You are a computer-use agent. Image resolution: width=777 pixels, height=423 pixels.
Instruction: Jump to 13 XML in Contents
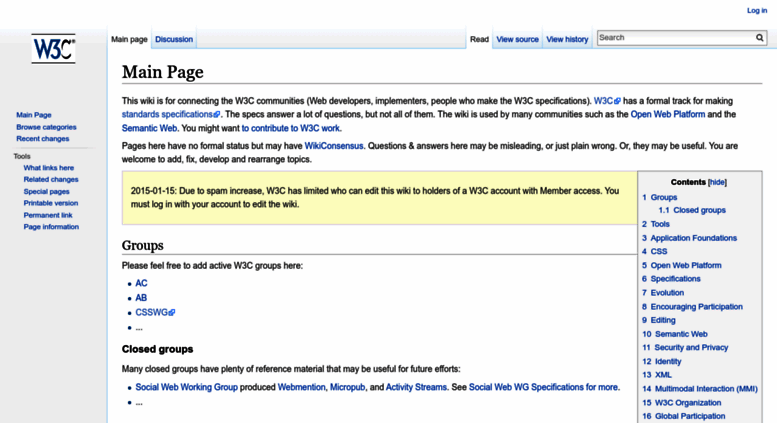click(657, 375)
